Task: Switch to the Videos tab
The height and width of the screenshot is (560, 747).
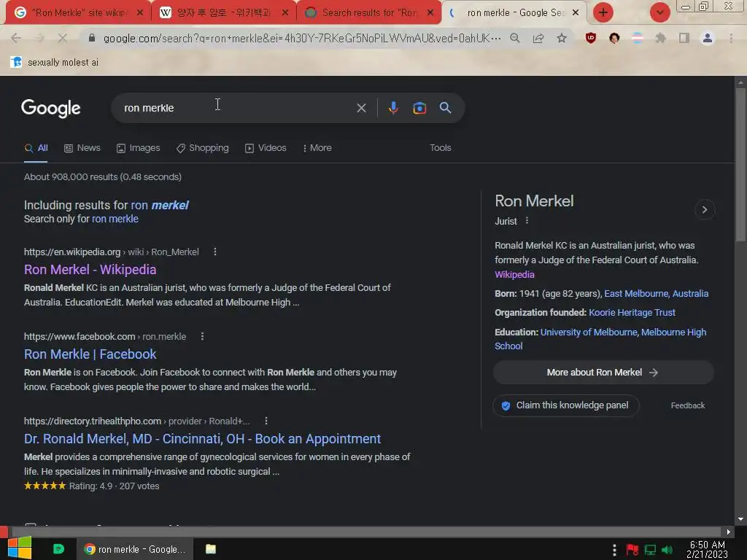Action: coord(266,148)
